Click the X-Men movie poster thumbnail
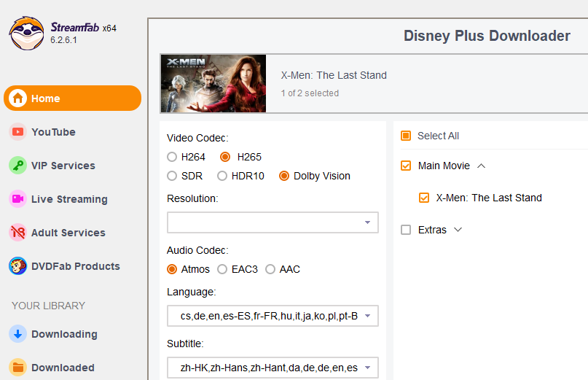 coord(213,83)
